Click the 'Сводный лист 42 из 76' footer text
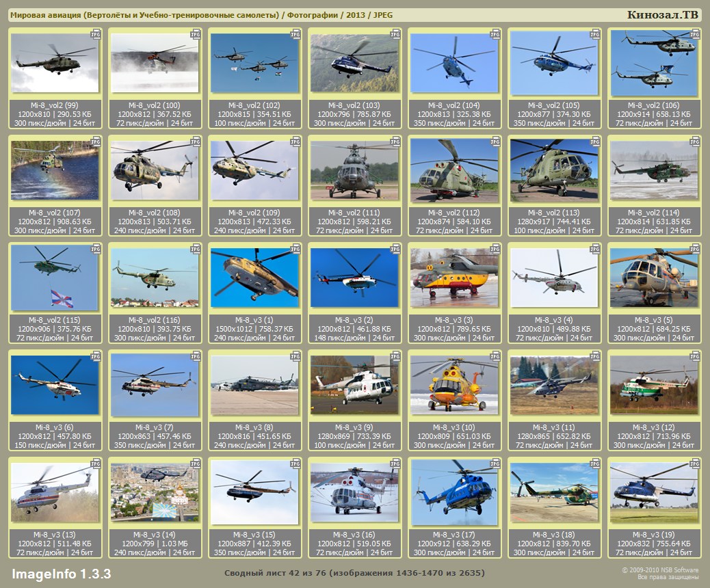Viewport: 710px width, 588px height. tap(354, 573)
